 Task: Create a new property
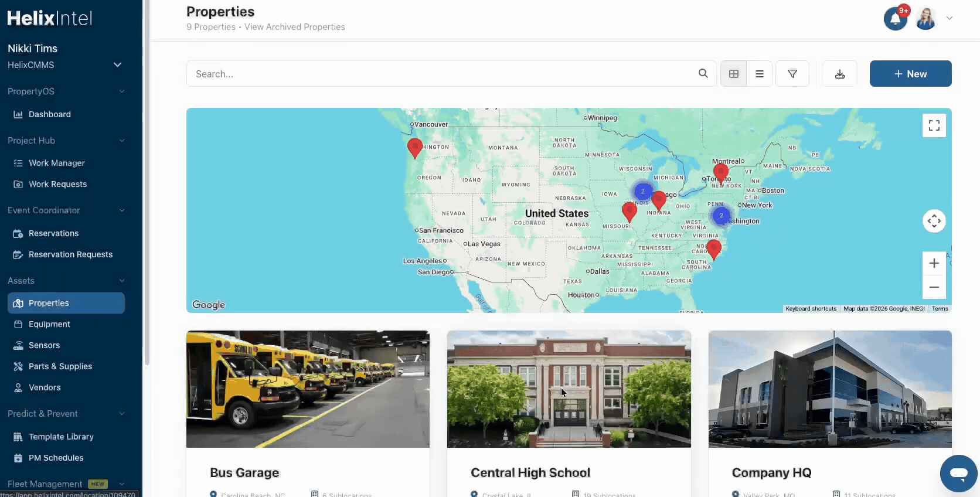click(x=911, y=74)
